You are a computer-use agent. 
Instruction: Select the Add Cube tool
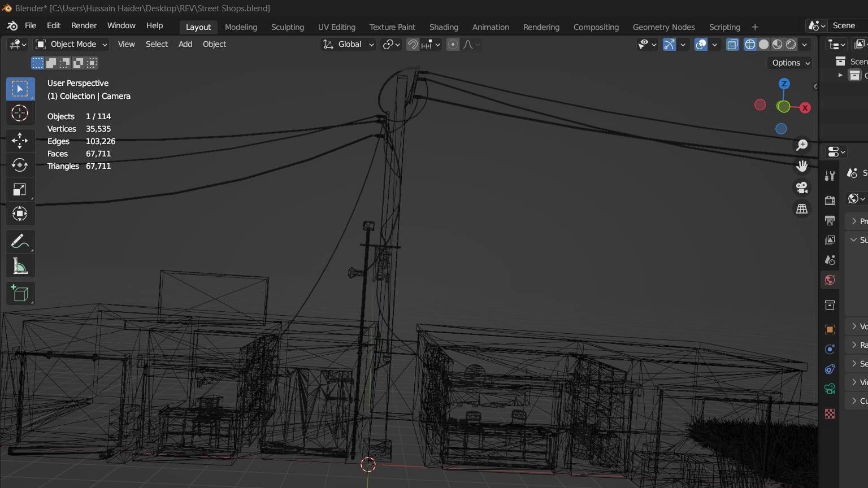coord(20,294)
